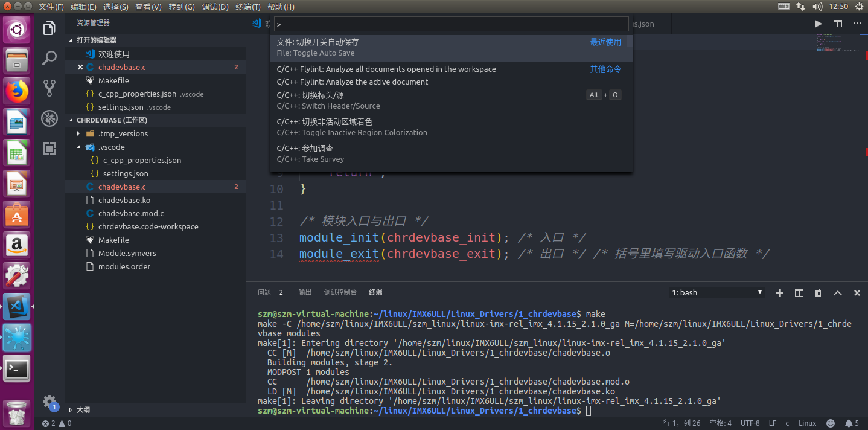Click the indentation setting in status bar
868x430 pixels.
point(721,423)
